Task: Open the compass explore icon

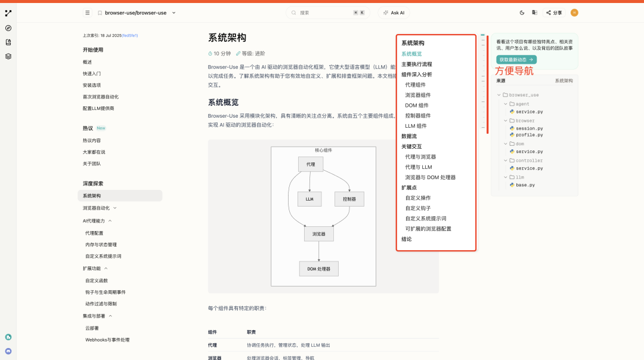Action: (8, 28)
